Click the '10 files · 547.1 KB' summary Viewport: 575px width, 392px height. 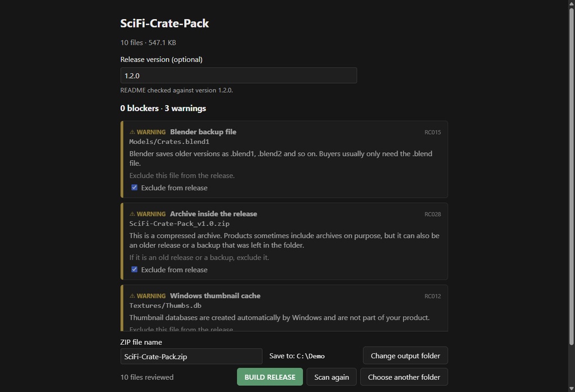tap(148, 43)
